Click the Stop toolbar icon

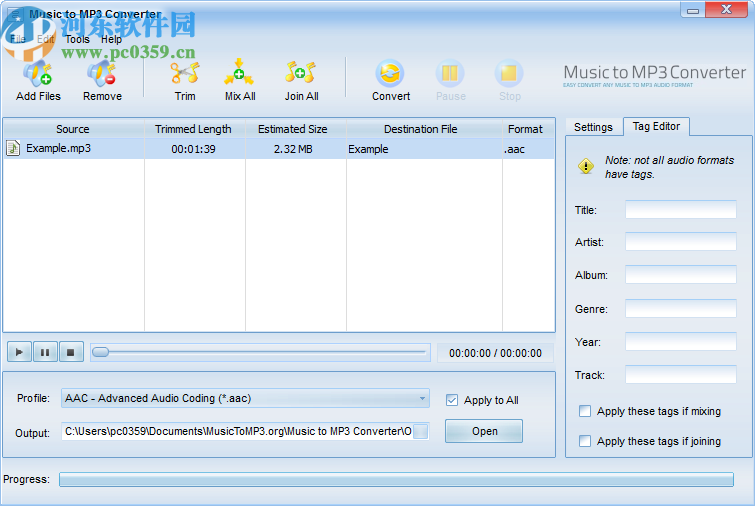pyautogui.click(x=509, y=73)
